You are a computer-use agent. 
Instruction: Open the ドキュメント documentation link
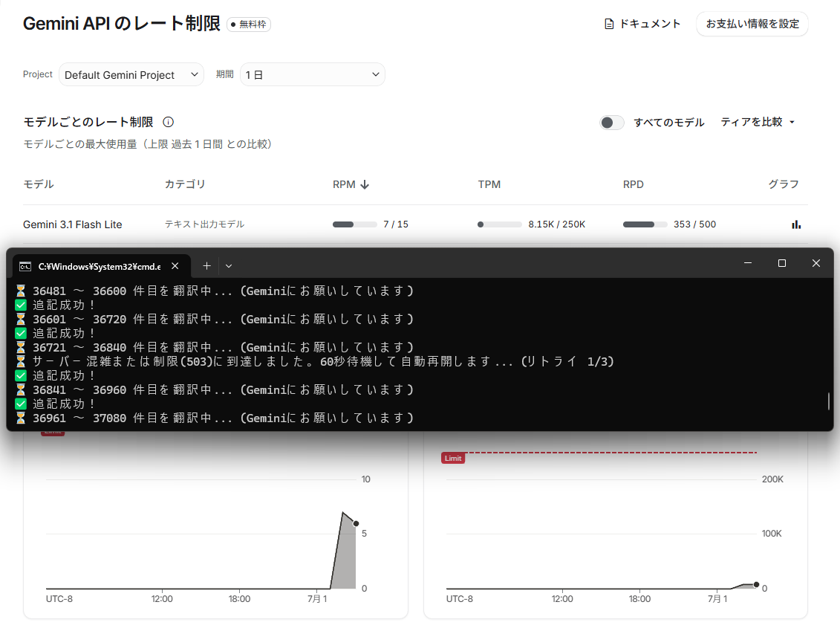click(642, 24)
